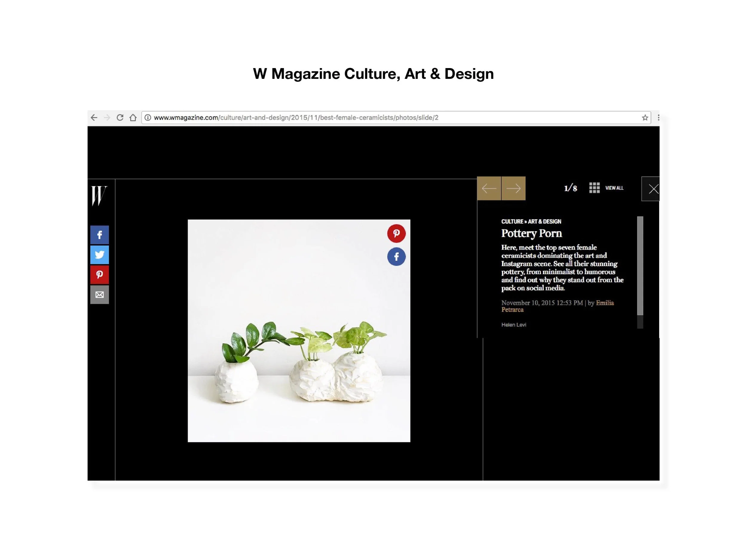The image size is (747, 560).
Task: Advance to the next slide arrow
Action: (x=514, y=188)
